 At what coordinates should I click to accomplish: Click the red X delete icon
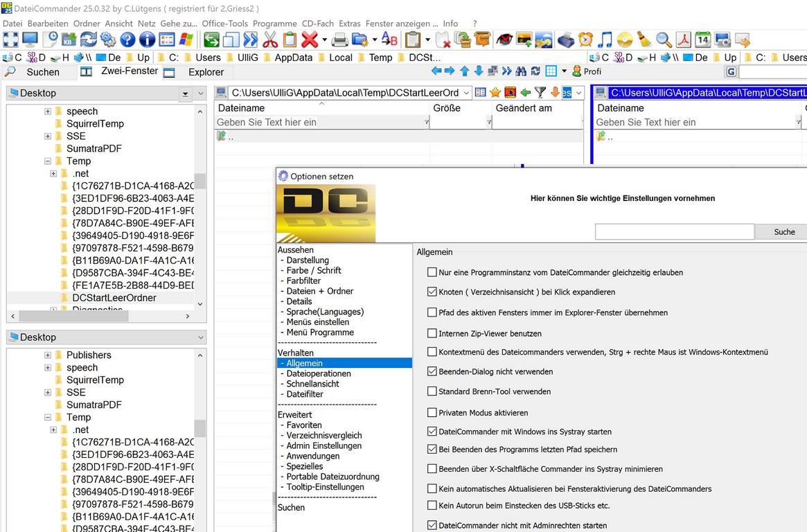(x=310, y=39)
